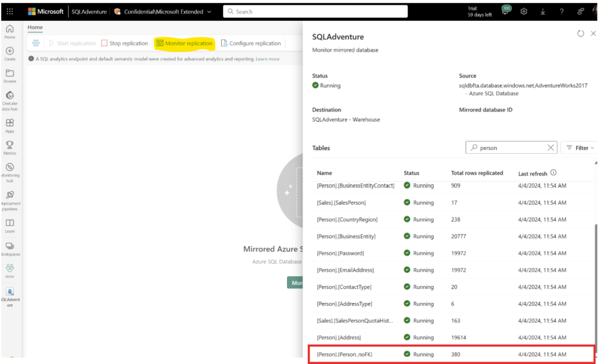
Task: Click Stop replication in the toolbar
Action: pyautogui.click(x=124, y=43)
